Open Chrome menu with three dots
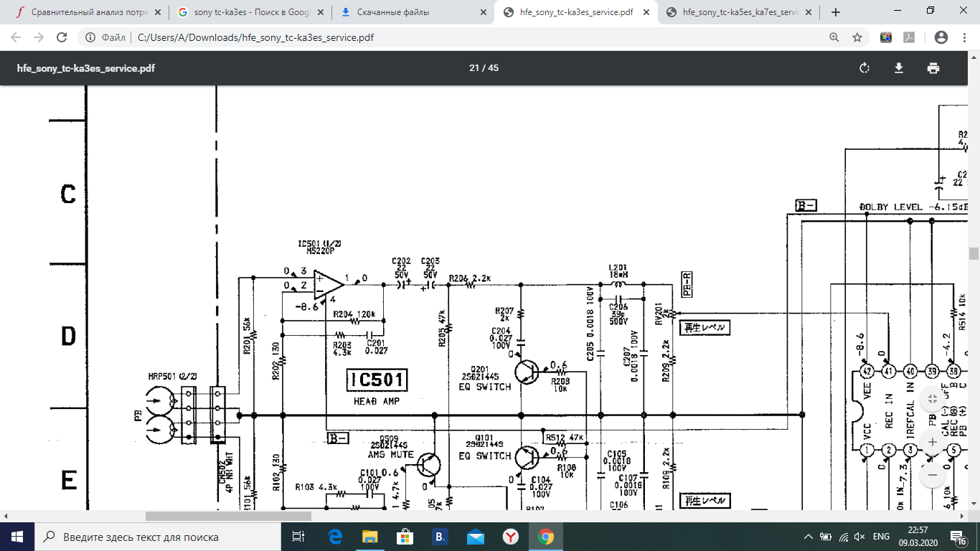Image resolution: width=980 pixels, height=551 pixels. [964, 37]
